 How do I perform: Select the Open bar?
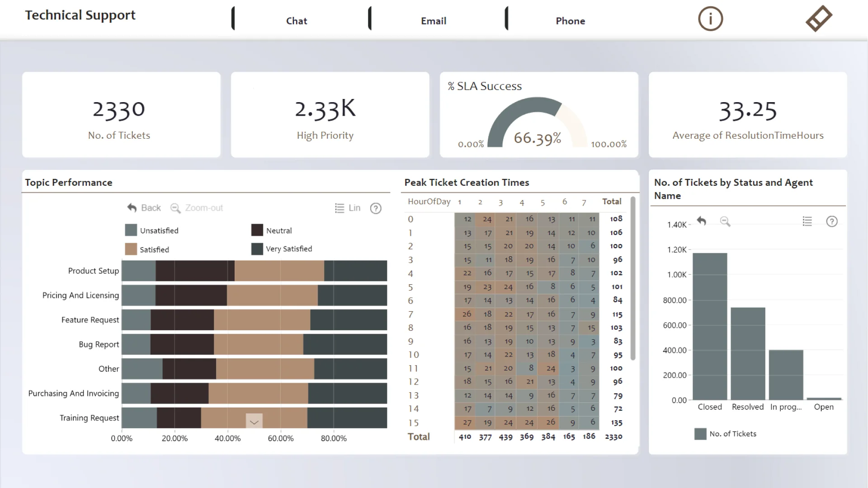click(x=824, y=399)
